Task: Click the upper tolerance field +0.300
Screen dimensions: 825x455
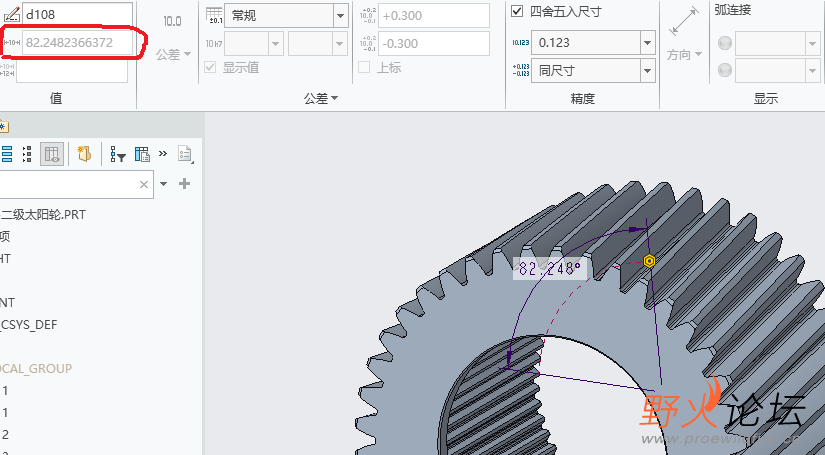Action: point(434,16)
